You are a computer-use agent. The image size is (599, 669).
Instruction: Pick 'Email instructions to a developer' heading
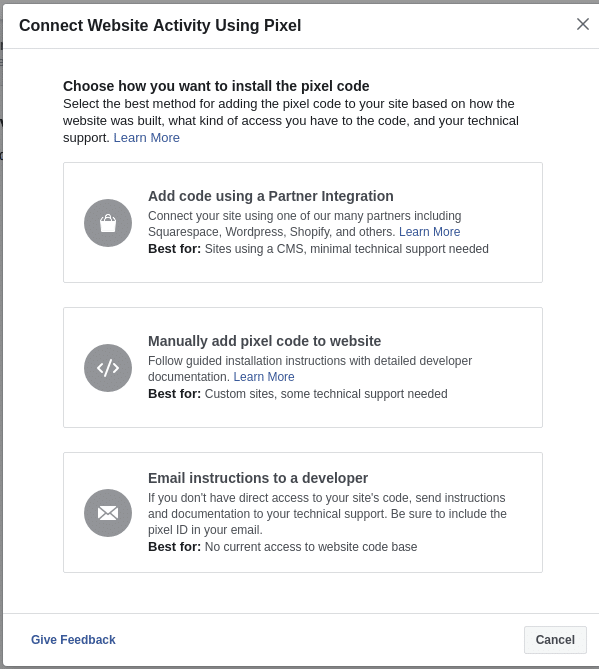pos(258,478)
